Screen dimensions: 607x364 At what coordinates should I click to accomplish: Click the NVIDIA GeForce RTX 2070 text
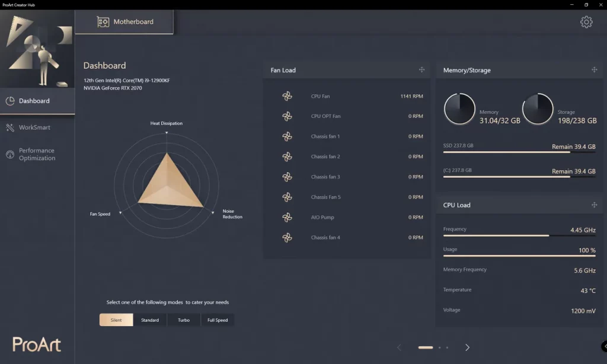(x=113, y=88)
